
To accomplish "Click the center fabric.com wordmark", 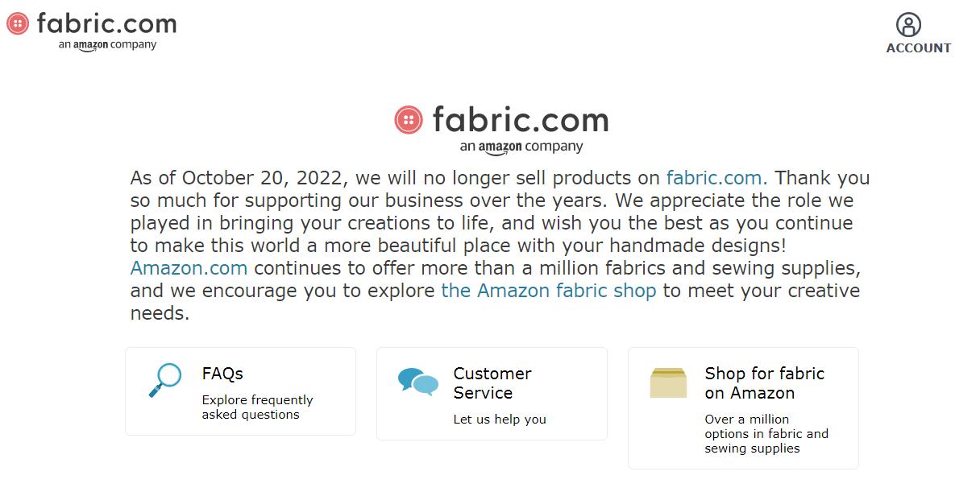I will [x=520, y=120].
